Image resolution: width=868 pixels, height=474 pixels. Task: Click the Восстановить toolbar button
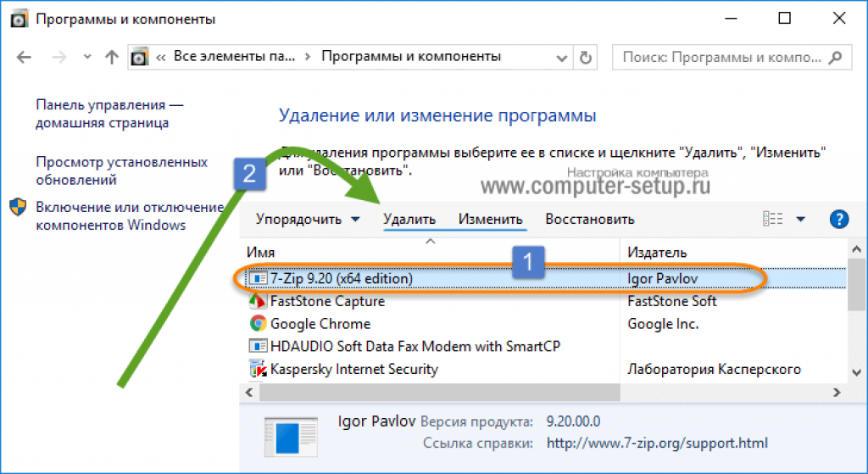tap(590, 220)
